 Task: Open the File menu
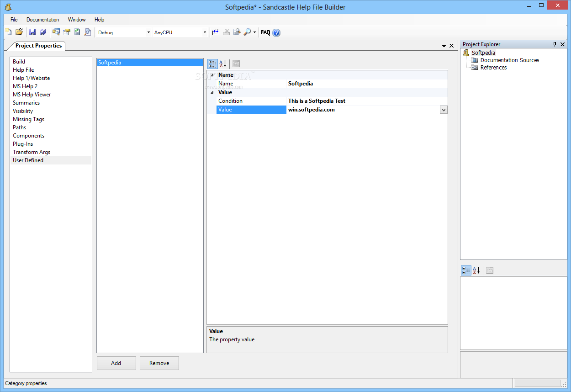(14, 20)
